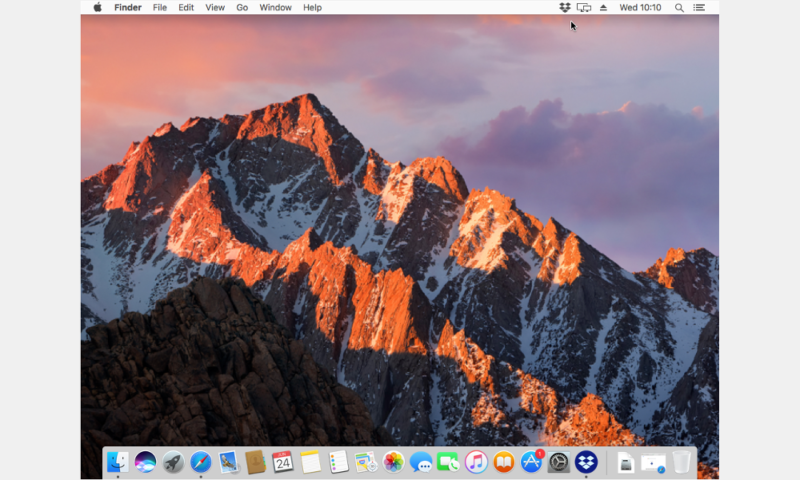Open FaceTime green icon in Dock
This screenshot has height=480, width=800.
click(x=448, y=462)
